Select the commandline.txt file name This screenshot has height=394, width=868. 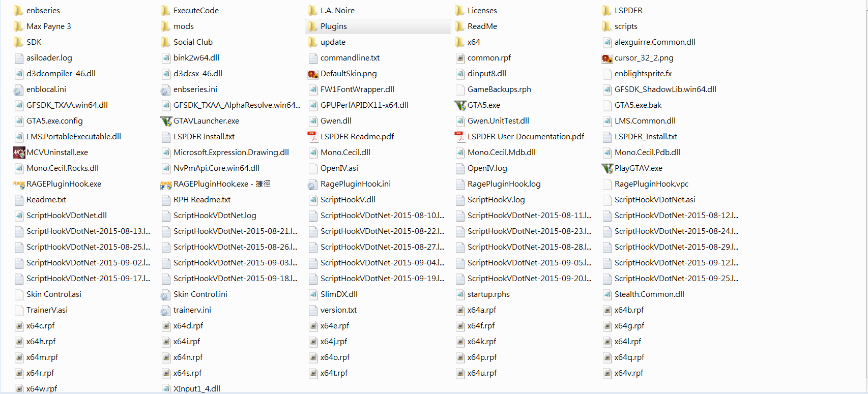click(x=350, y=58)
